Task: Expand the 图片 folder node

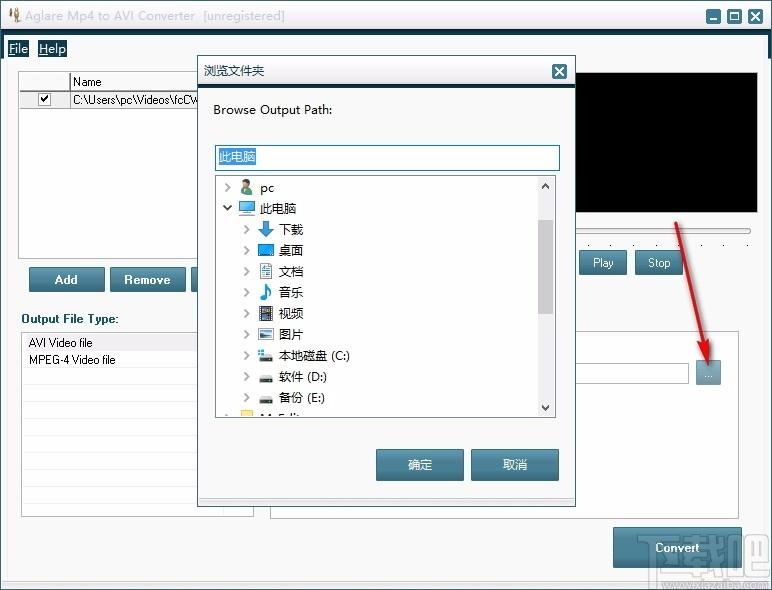Action: pyautogui.click(x=247, y=334)
